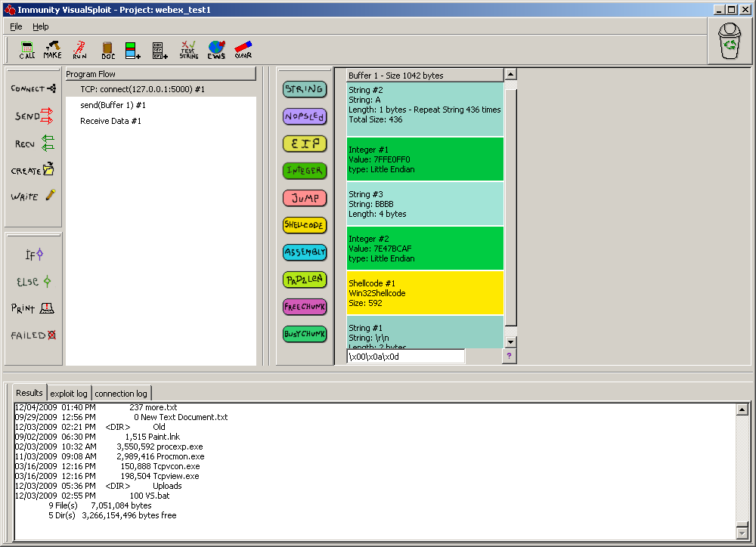Click the STRING buffer element button
756x547 pixels.
tap(305, 89)
